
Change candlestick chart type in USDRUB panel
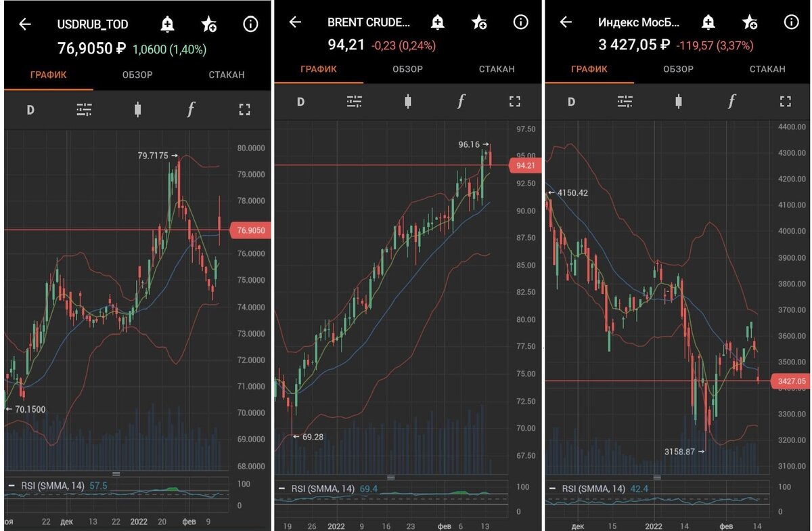coord(137,110)
